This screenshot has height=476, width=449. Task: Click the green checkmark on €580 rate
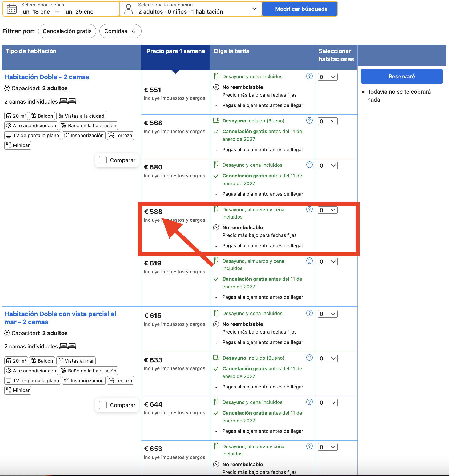click(x=216, y=176)
